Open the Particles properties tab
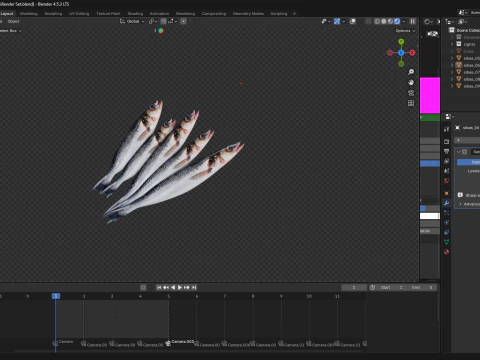The width and height of the screenshot is (480, 360). pyautogui.click(x=447, y=213)
